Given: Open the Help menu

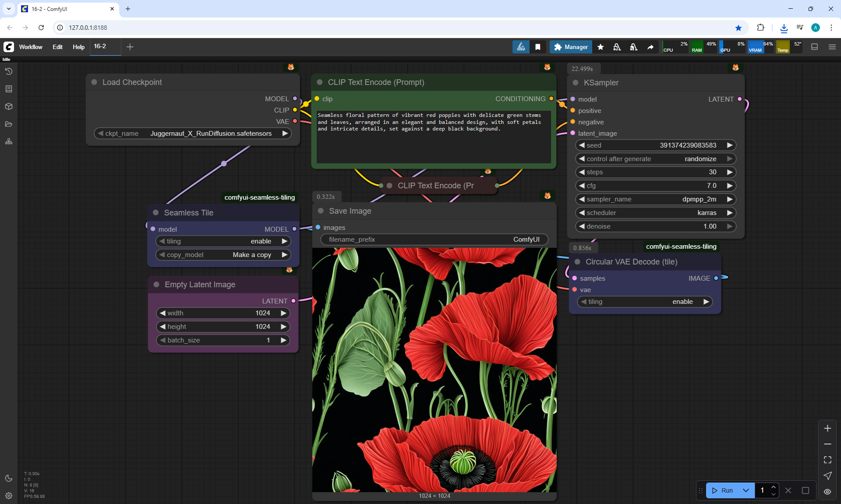Looking at the screenshot, I should click(78, 47).
